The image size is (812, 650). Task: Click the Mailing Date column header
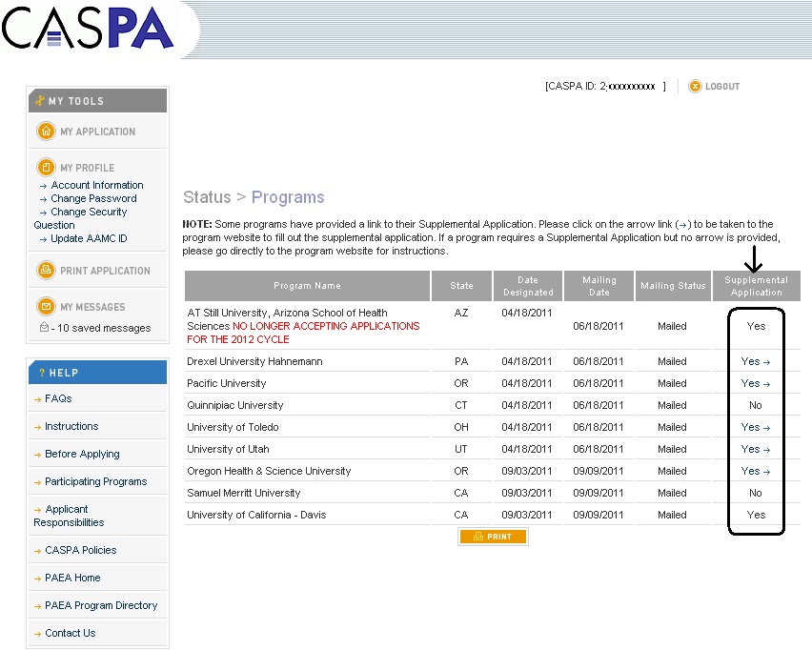click(599, 285)
